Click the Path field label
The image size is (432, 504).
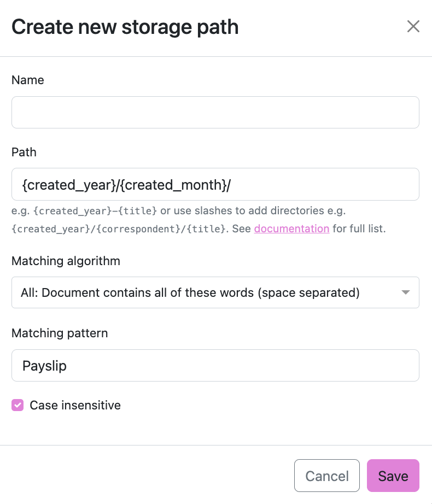coord(24,152)
